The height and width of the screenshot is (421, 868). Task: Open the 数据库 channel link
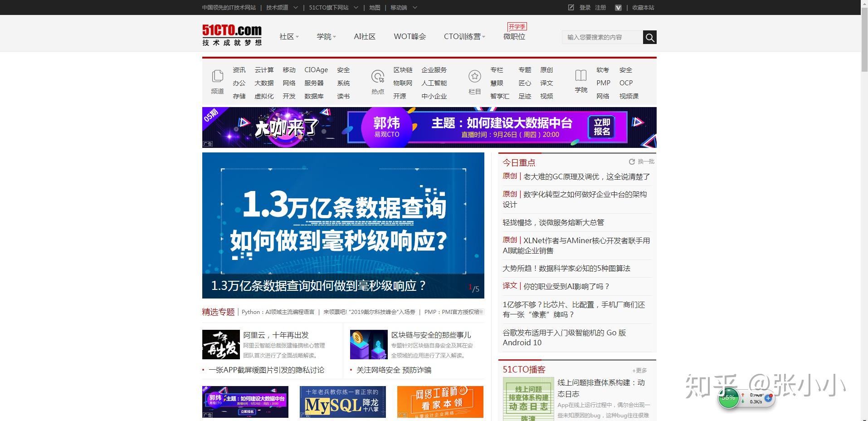(314, 96)
